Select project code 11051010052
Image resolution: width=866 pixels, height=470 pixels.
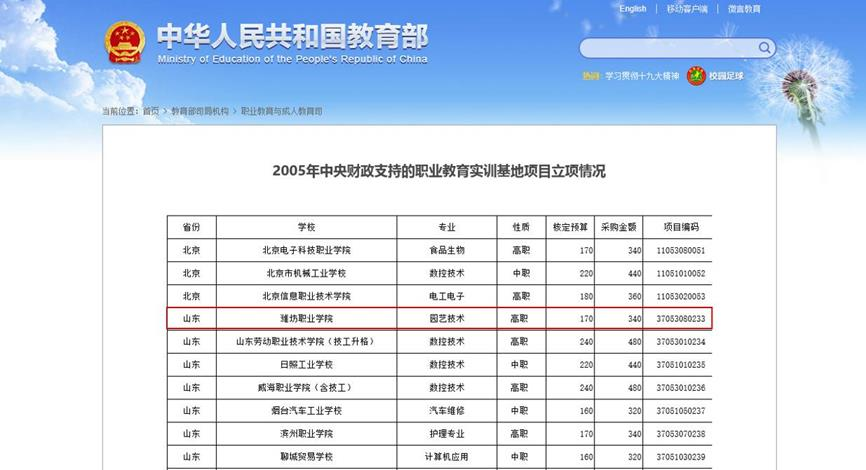tap(681, 273)
